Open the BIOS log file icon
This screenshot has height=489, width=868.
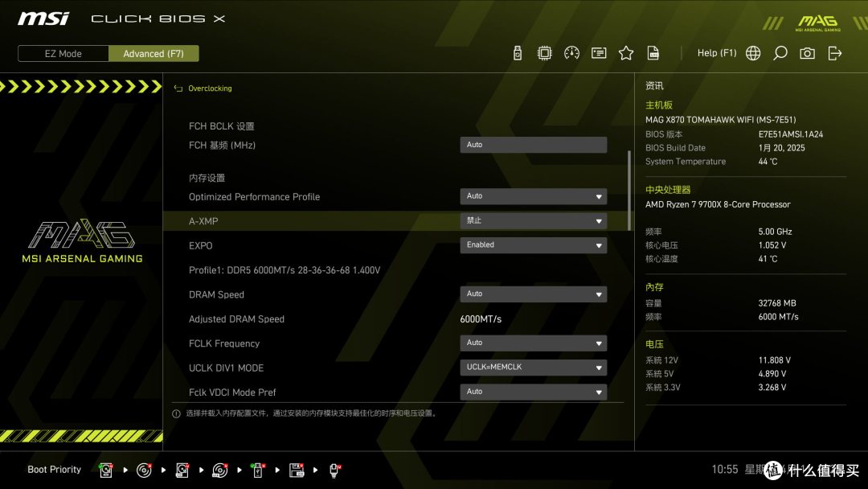click(x=653, y=53)
